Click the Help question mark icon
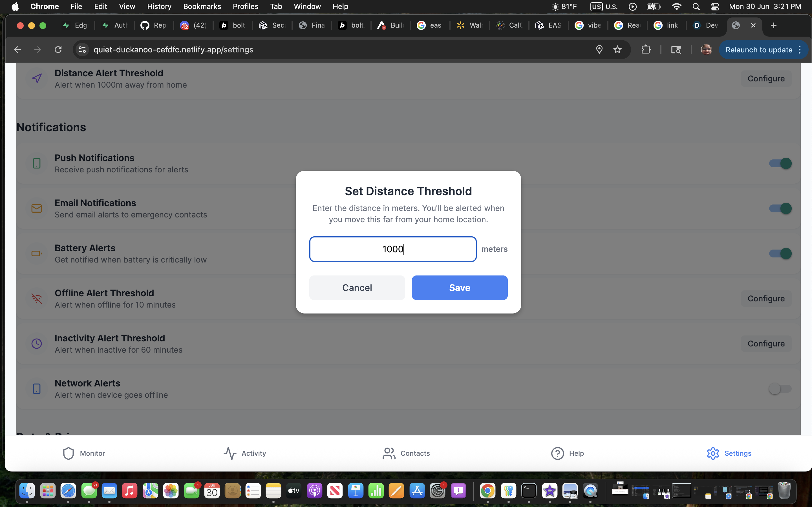Viewport: 812px width, 507px height. [x=557, y=453]
